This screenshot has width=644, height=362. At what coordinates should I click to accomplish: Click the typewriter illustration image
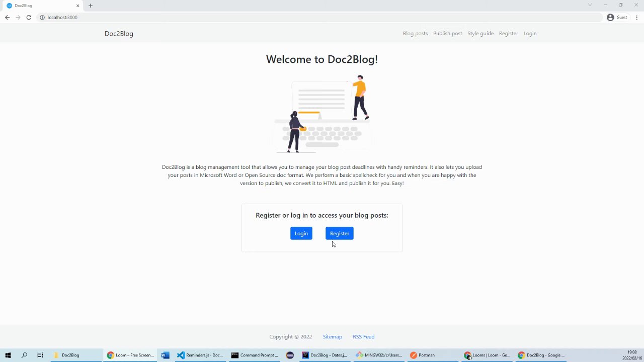coord(322,114)
